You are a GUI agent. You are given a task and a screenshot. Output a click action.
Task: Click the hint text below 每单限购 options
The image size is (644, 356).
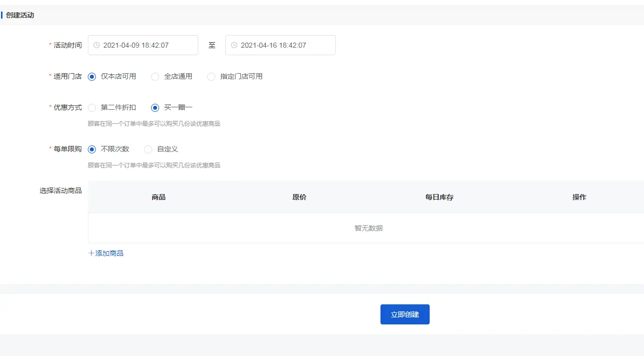tap(154, 165)
